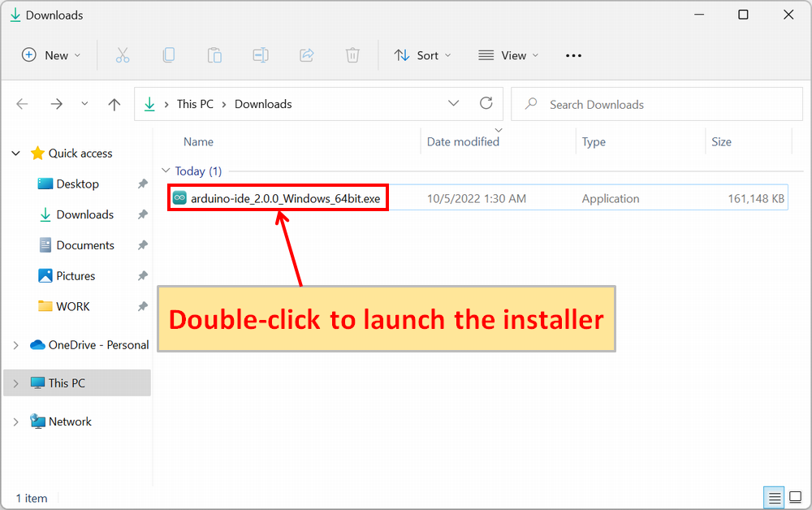Sort by the Size column header

[721, 142]
